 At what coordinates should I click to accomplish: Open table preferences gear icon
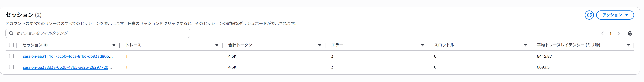[x=630, y=33]
